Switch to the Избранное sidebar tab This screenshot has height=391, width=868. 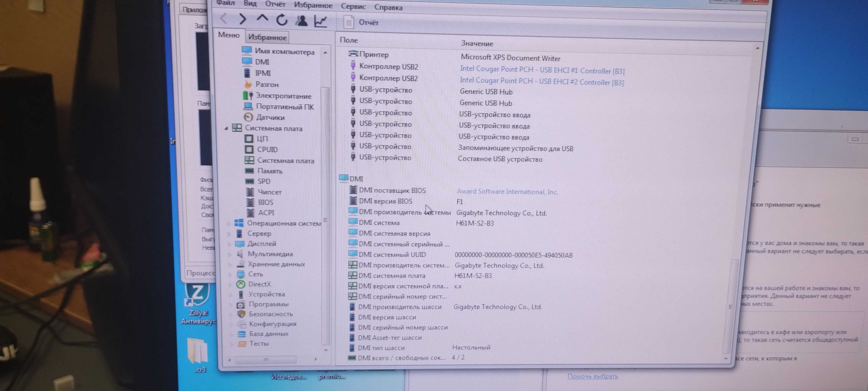click(x=267, y=37)
